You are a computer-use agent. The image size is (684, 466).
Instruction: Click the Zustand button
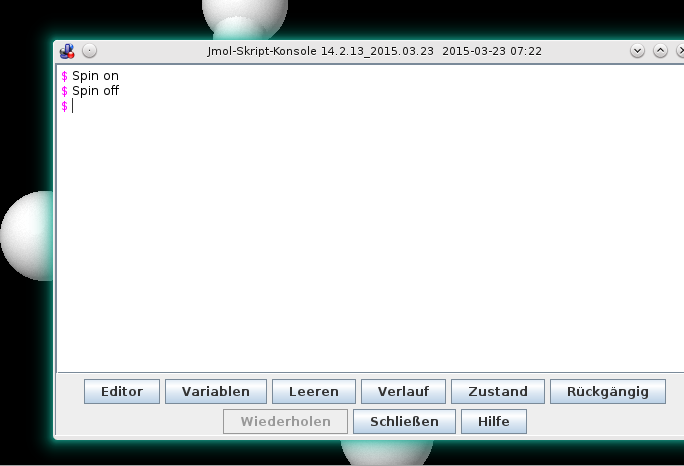498,391
